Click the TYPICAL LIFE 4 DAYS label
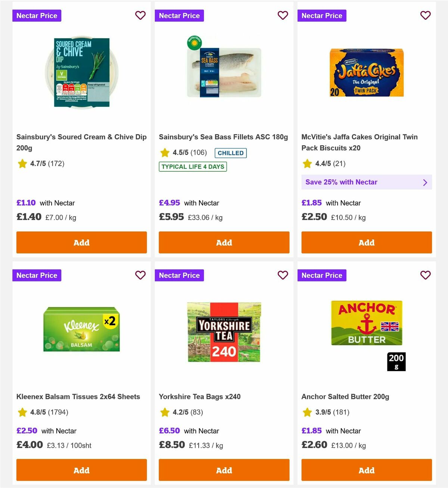The width and height of the screenshot is (448, 488). pyautogui.click(x=192, y=167)
